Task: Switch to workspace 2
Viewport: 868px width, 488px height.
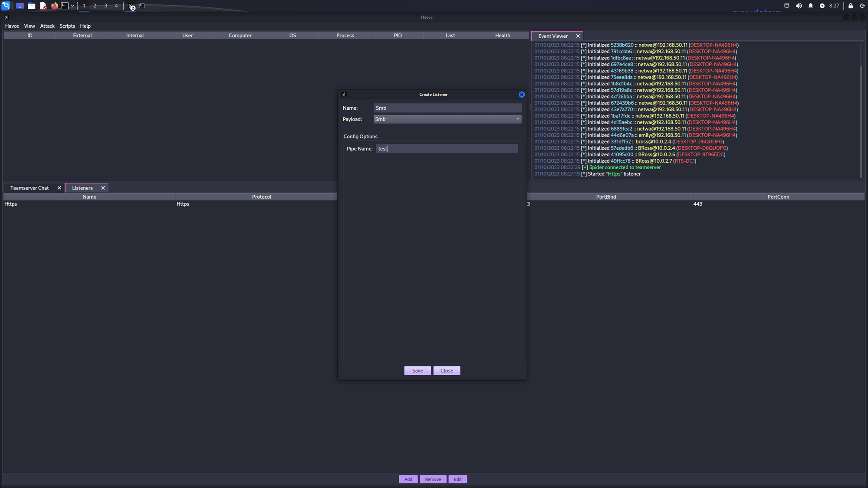Action: point(95,6)
